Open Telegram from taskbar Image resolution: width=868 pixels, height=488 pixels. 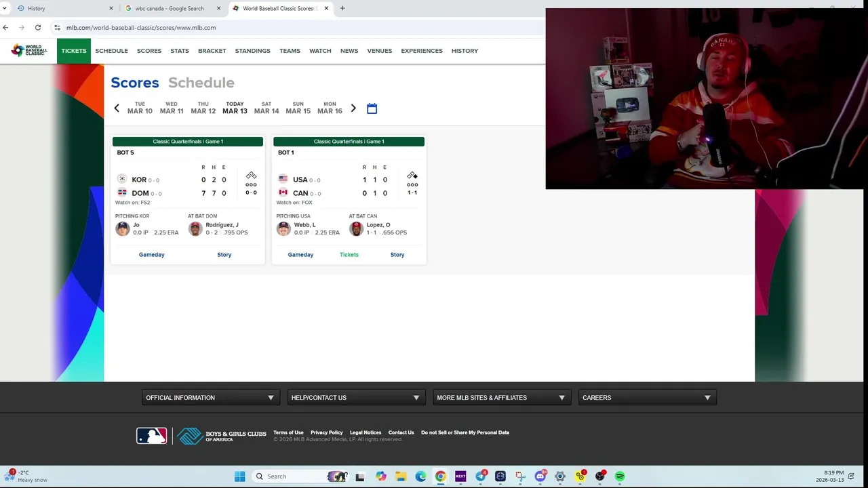pyautogui.click(x=481, y=476)
